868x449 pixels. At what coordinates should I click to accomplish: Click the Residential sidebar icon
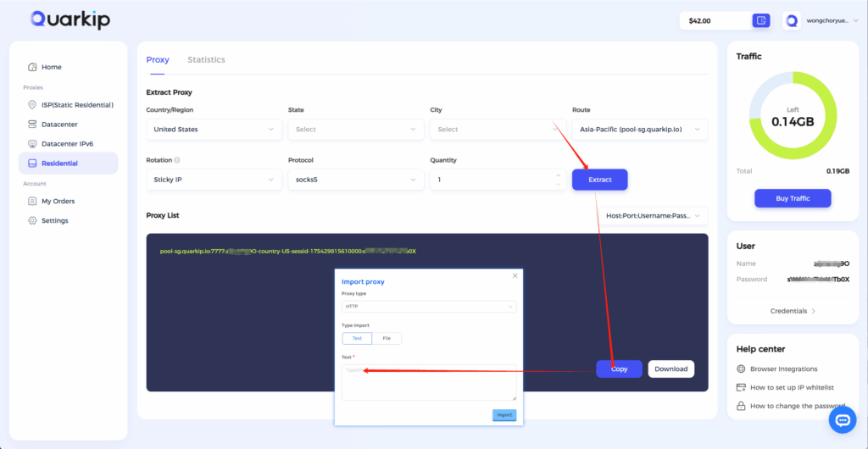(32, 164)
